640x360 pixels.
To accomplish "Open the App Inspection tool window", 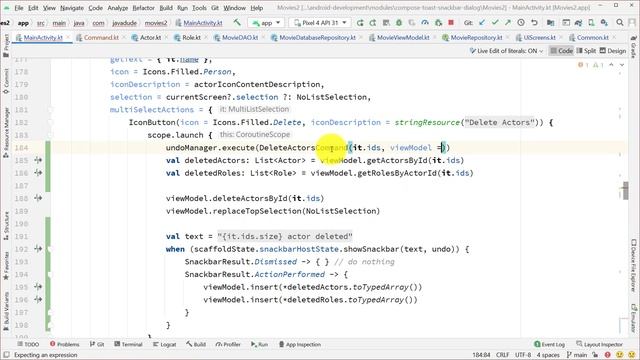I will 300,344.
